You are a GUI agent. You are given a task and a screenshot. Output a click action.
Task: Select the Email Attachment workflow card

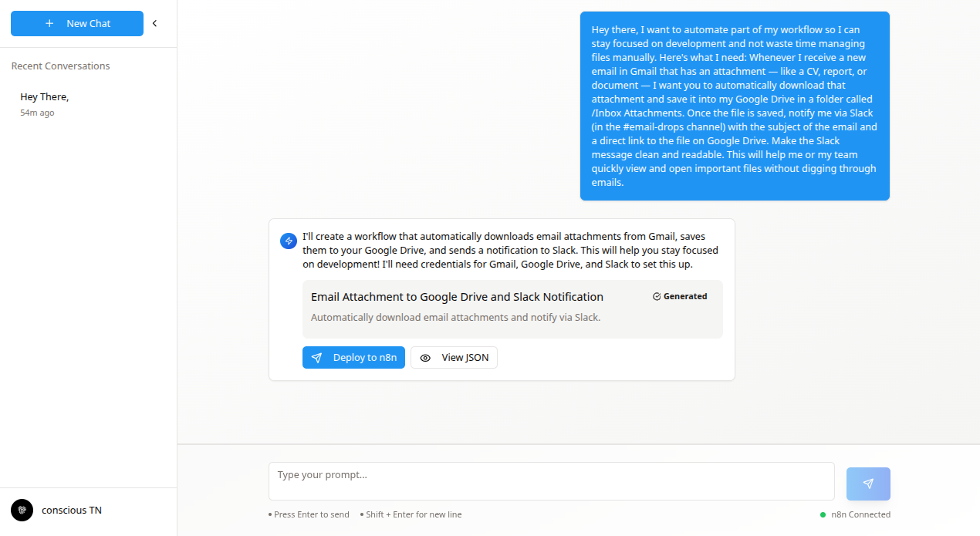(x=512, y=306)
